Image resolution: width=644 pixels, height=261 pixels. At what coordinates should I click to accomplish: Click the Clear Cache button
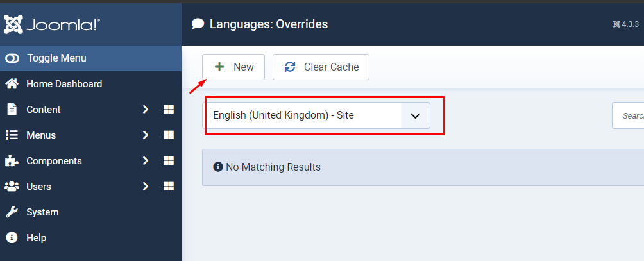[321, 67]
